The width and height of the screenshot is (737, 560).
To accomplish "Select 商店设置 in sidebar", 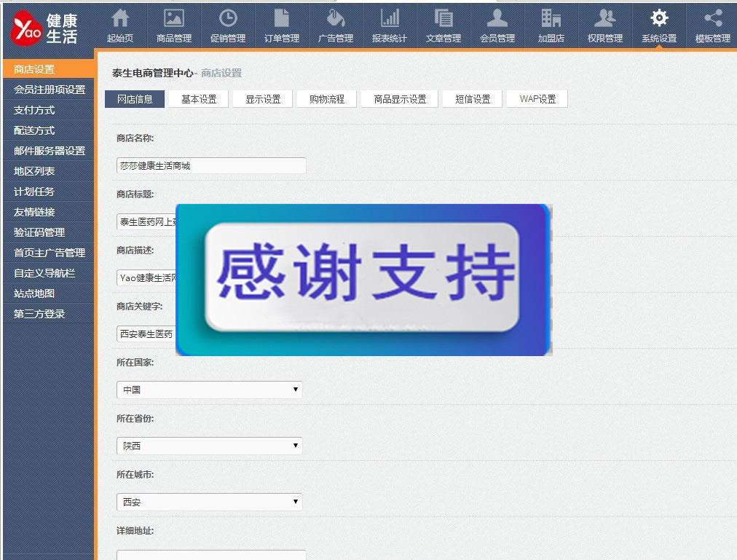I will pyautogui.click(x=48, y=69).
